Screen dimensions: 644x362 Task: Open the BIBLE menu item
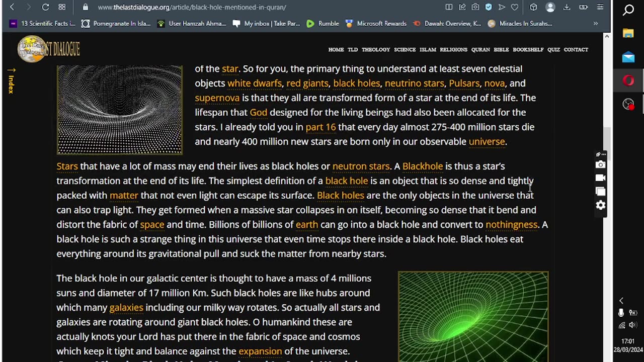[x=501, y=50]
